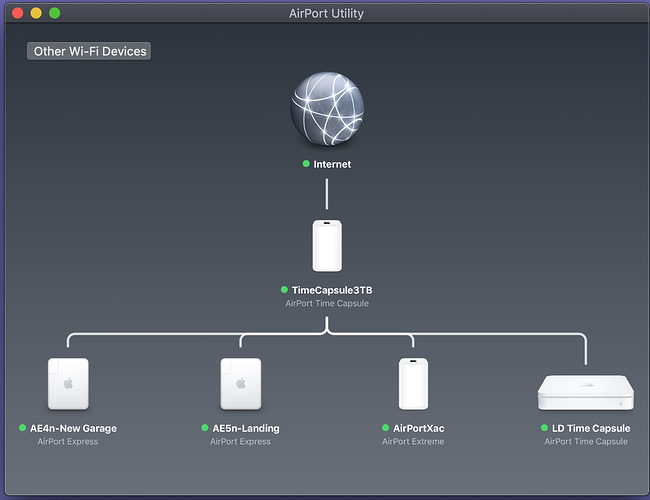Select the AE4n-New Garage AirPort Express icon
This screenshot has width=650, height=500.
coord(68,384)
